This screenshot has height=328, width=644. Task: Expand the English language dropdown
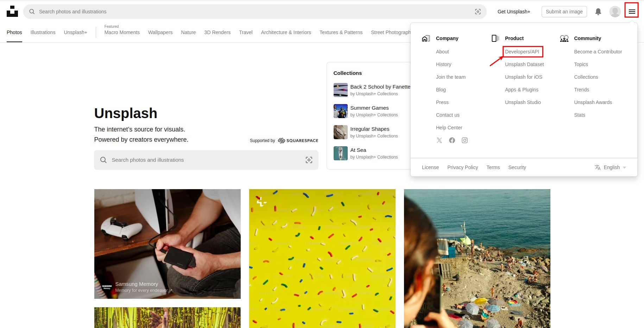click(x=611, y=167)
